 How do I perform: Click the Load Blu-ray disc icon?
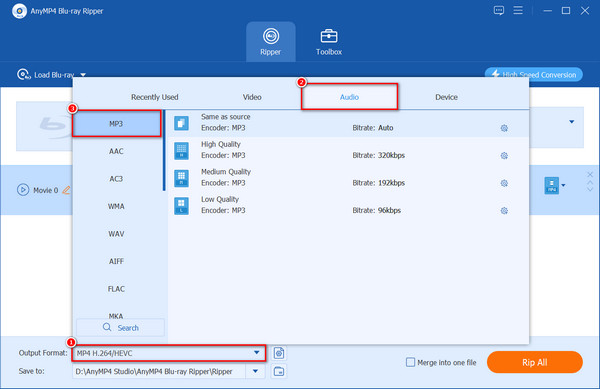click(23, 74)
